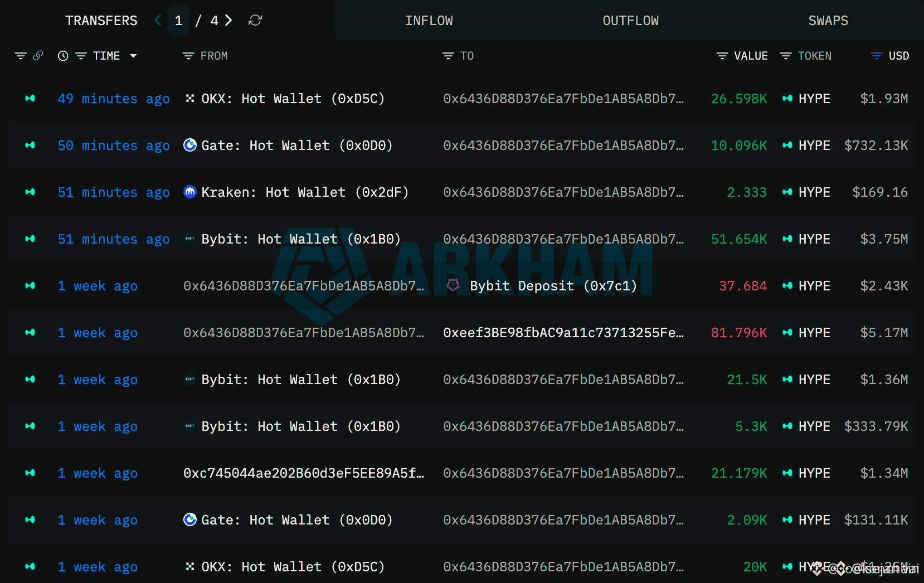Click the Kraken logo icon
This screenshot has height=583, width=924.
click(190, 192)
